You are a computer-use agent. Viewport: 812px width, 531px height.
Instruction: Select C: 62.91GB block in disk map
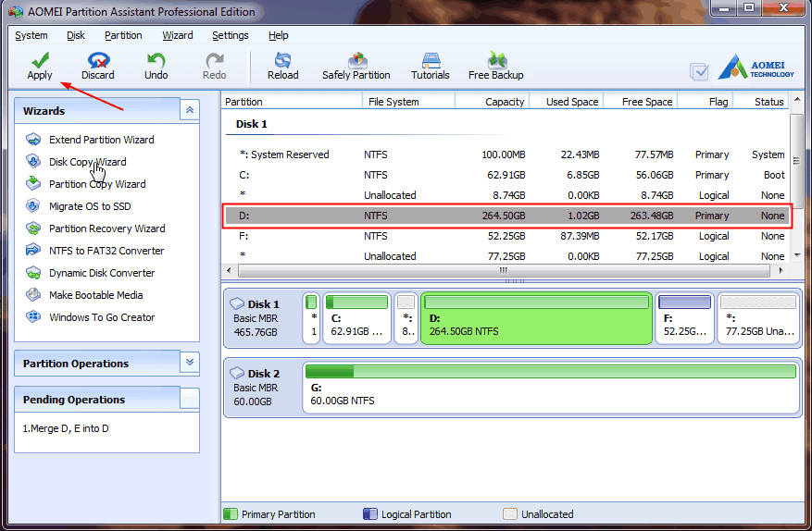[x=356, y=318]
